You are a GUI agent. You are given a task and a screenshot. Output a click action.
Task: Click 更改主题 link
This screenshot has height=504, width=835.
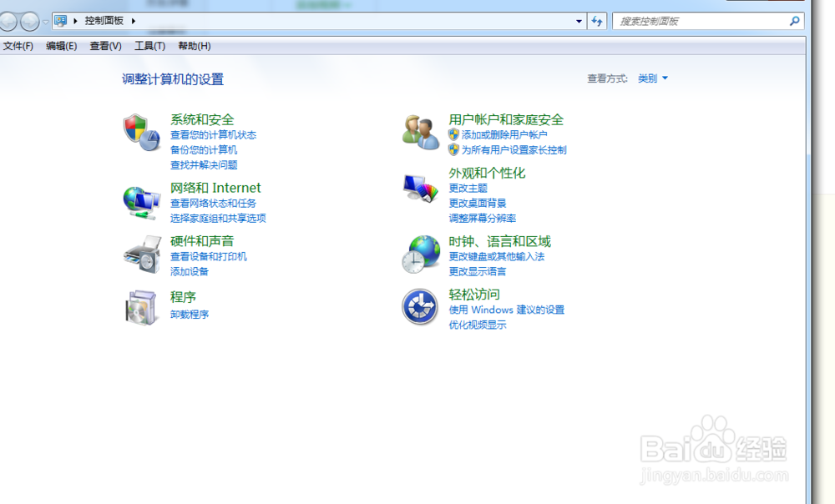pyautogui.click(x=468, y=189)
